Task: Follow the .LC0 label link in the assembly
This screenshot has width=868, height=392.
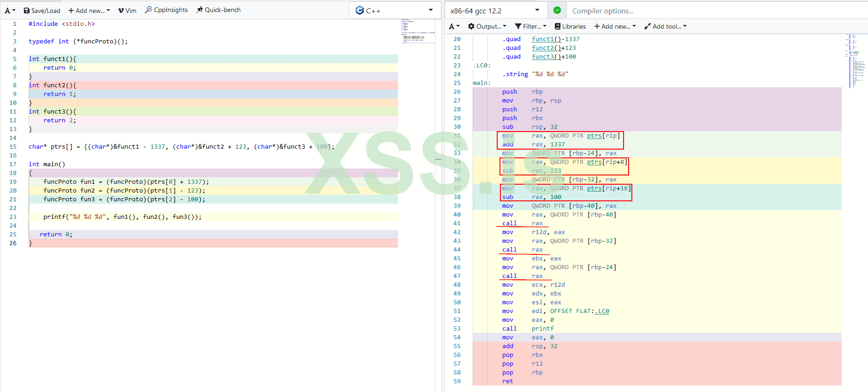Action: pos(602,311)
